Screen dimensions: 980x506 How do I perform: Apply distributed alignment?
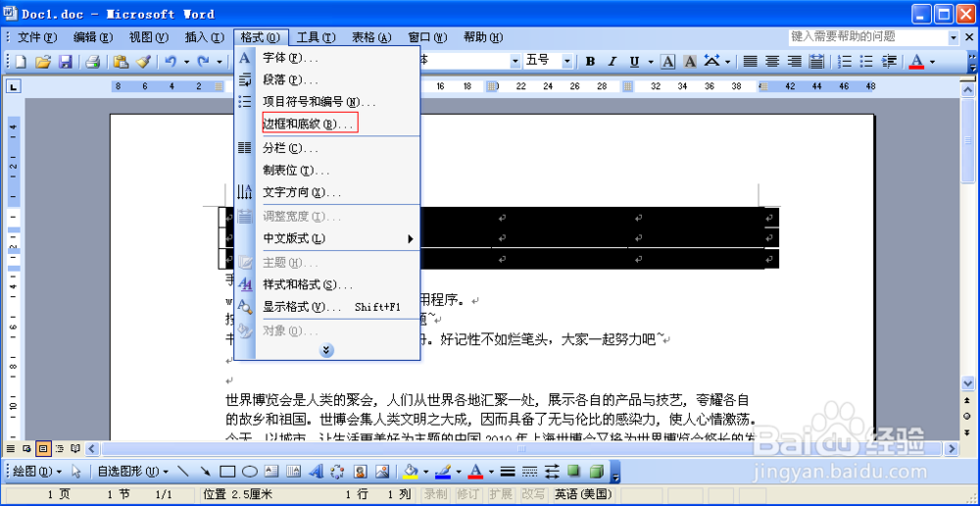(816, 62)
